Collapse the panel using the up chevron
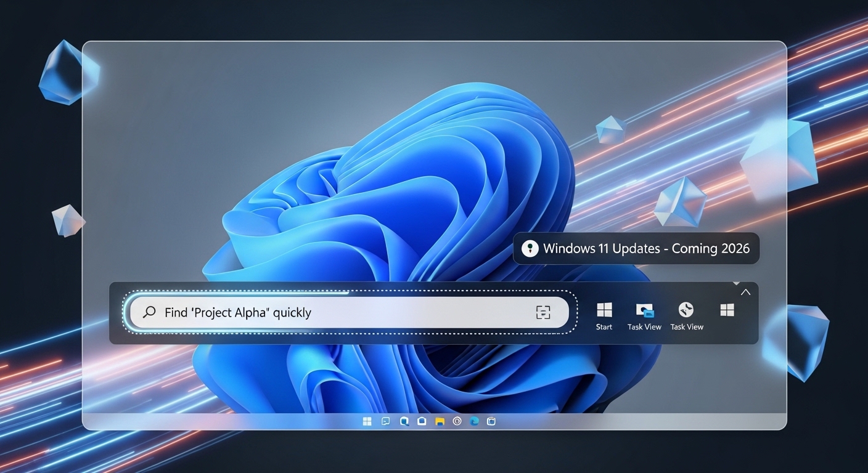This screenshot has height=473, width=868. pyautogui.click(x=745, y=293)
